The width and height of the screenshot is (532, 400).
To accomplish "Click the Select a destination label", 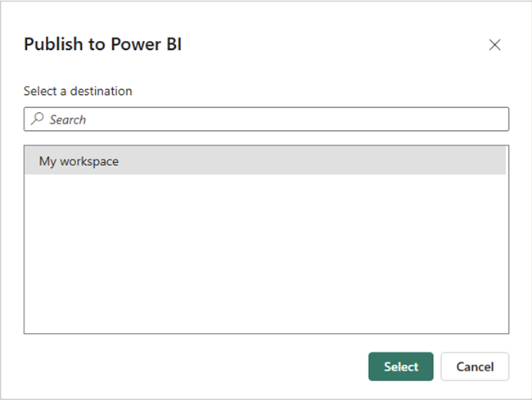I will (x=78, y=91).
